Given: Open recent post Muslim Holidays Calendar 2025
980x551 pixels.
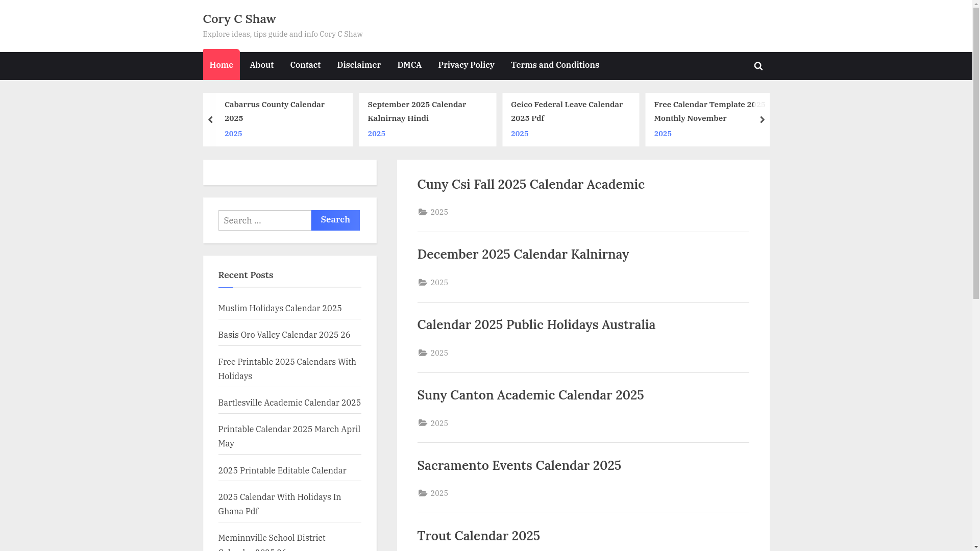Looking at the screenshot, I should coord(280,308).
